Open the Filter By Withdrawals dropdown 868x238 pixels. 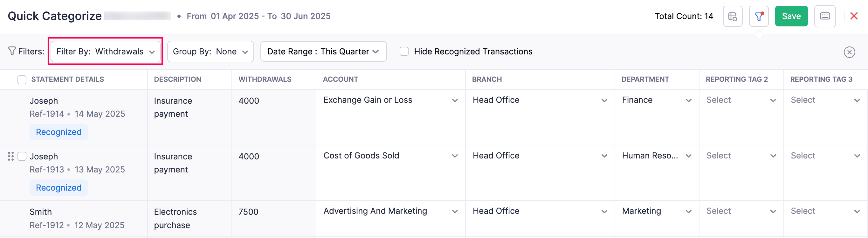[x=105, y=51]
